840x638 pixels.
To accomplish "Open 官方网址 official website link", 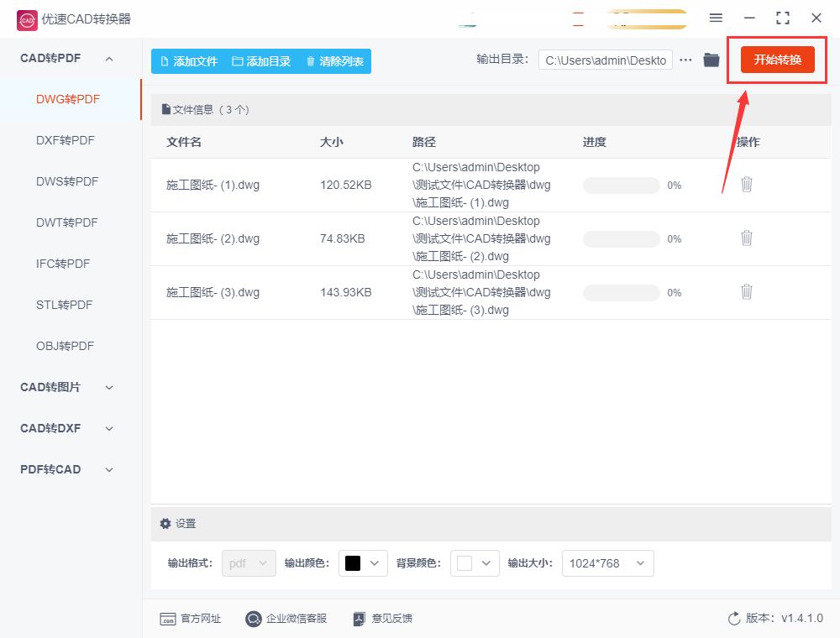I will pos(190,619).
